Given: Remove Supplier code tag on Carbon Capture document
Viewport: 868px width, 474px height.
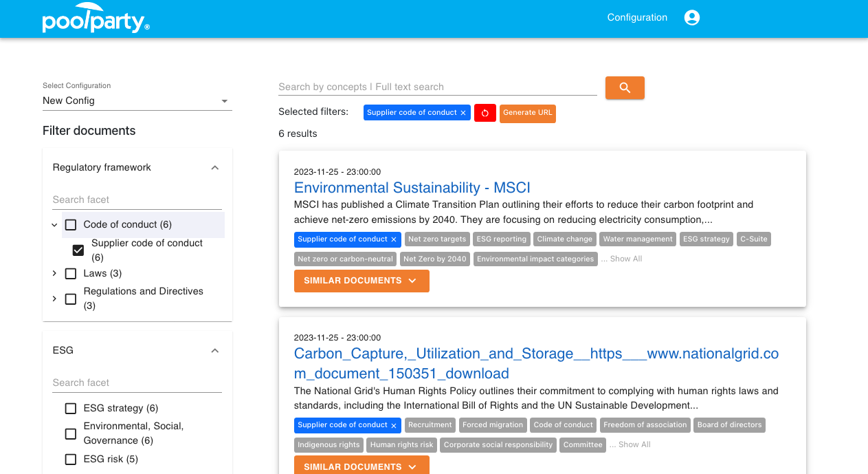Looking at the screenshot, I should [x=394, y=425].
